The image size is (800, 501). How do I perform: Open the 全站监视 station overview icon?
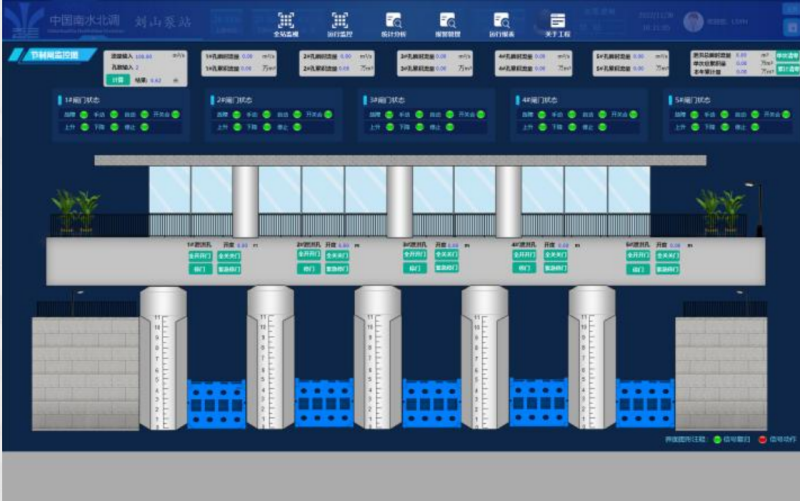[x=286, y=22]
